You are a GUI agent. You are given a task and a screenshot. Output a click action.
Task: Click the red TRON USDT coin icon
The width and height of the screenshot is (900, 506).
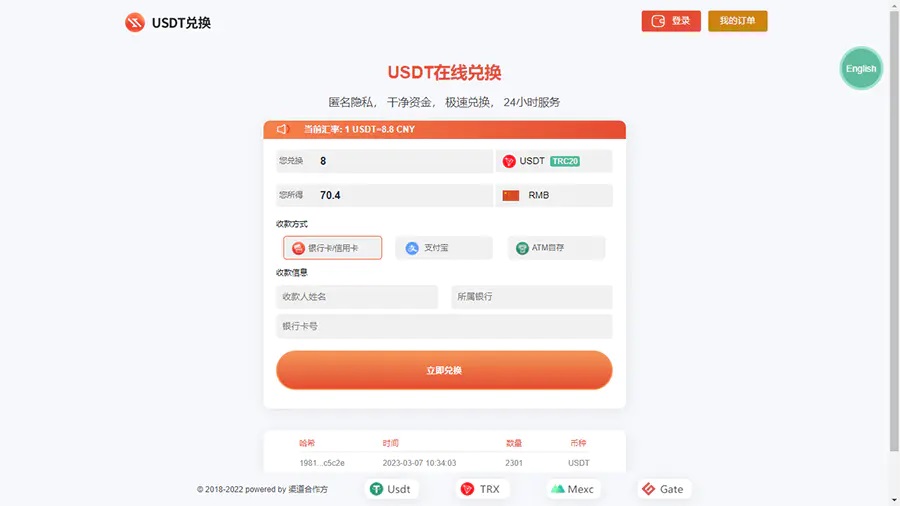coord(509,161)
